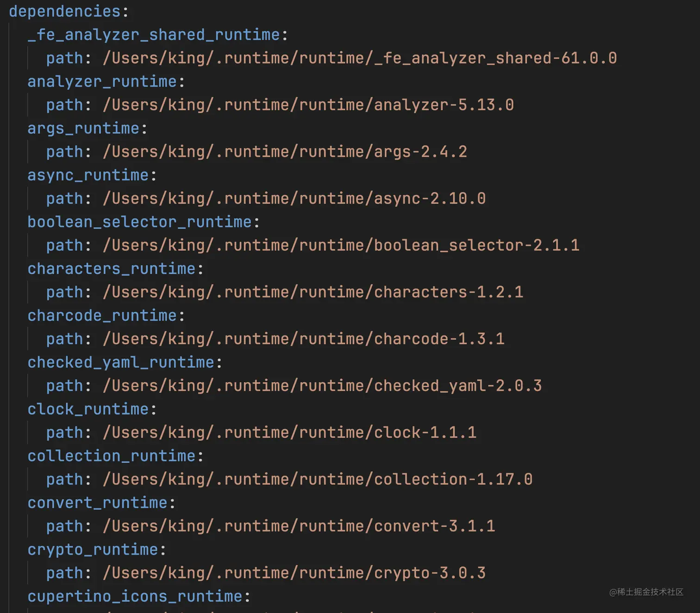Select the 'cupertino_icons_runtime' key
The width and height of the screenshot is (700, 613).
(135, 597)
